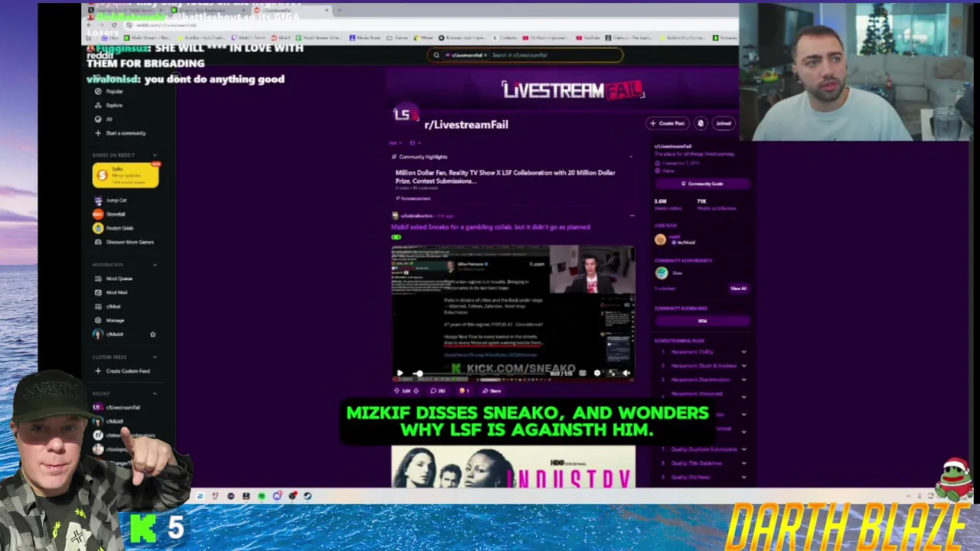Click Start a community plus icon

[x=97, y=133]
